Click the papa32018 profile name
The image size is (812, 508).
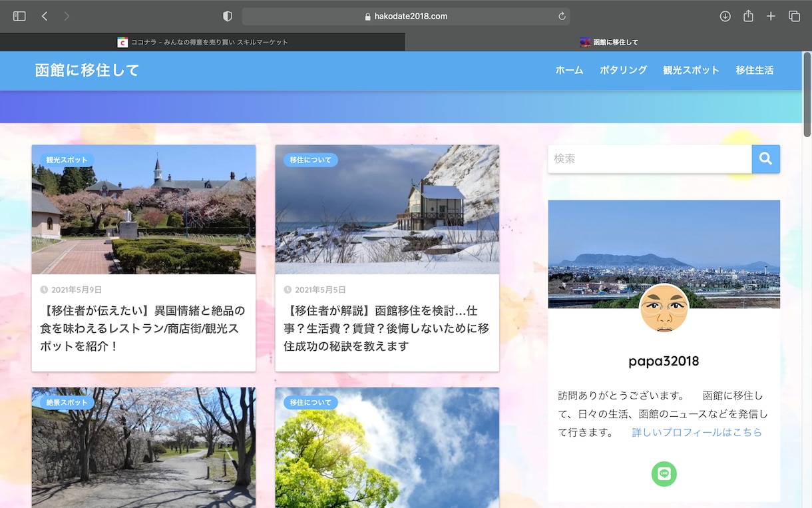click(x=664, y=361)
